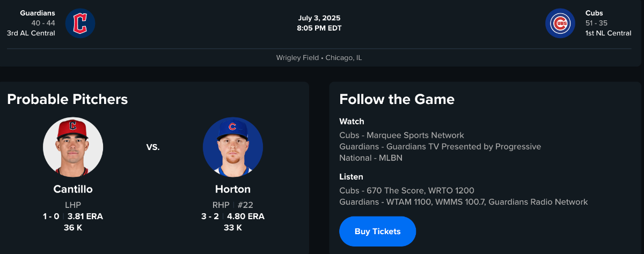Click the Chicago Cubs team logo
The image size is (644, 254).
click(560, 23)
